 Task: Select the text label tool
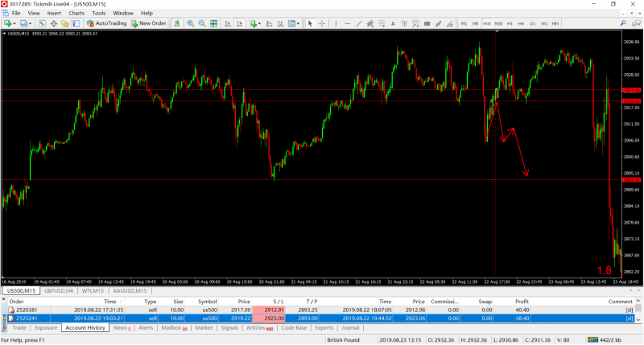tap(404, 23)
